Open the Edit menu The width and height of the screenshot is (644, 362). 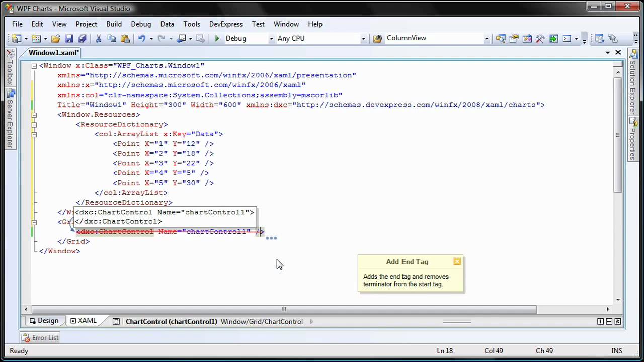click(x=37, y=24)
